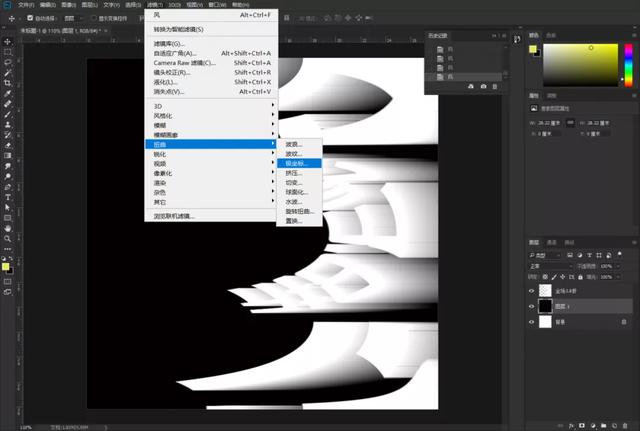The height and width of the screenshot is (431, 640).
Task: Select the Zoom magnifier tool
Action: (x=8, y=238)
